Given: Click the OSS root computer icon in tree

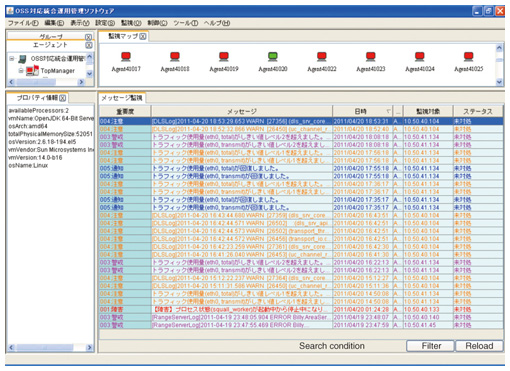Looking at the screenshot, I should (x=22, y=59).
